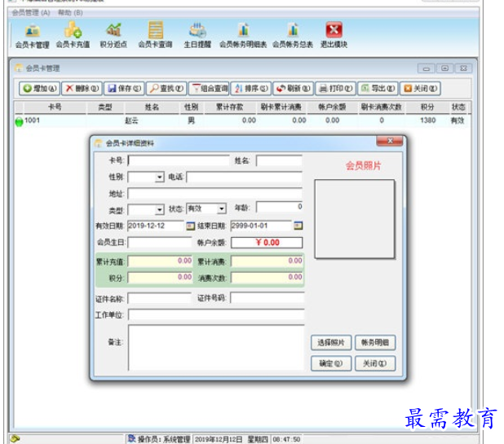Click the 卡号 input field
The width and height of the screenshot is (504, 444).
point(178,160)
